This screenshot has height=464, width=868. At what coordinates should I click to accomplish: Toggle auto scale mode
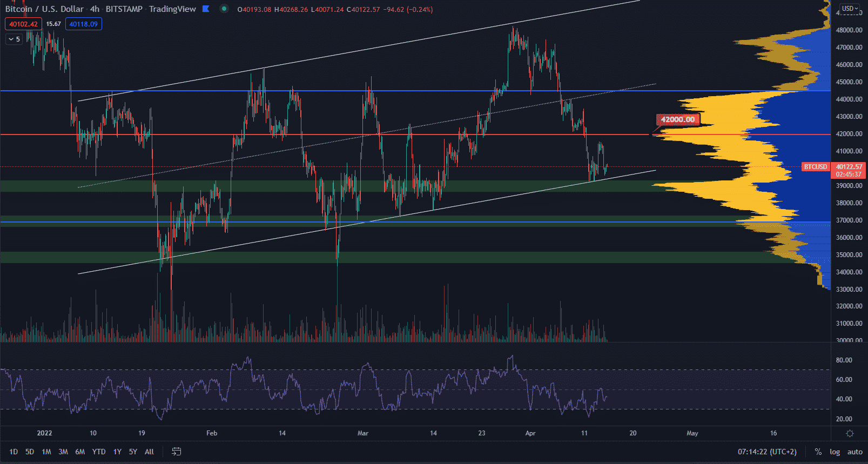pos(854,452)
